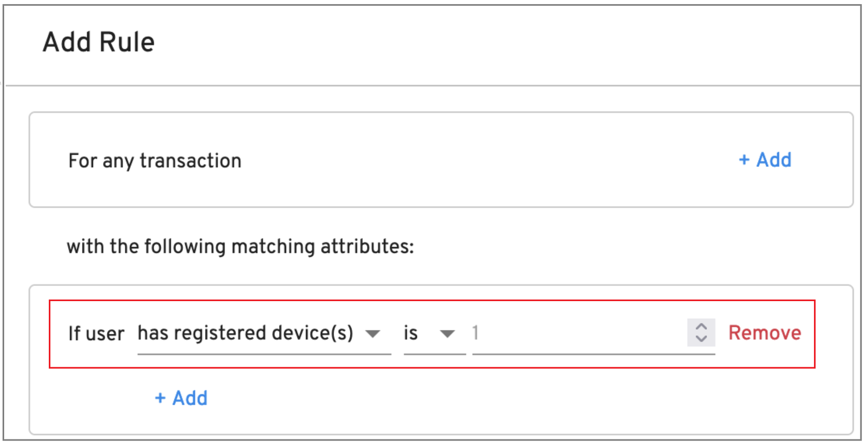Click the "Add Rule" dialog heading
This screenshot has width=868, height=447.
99,42
